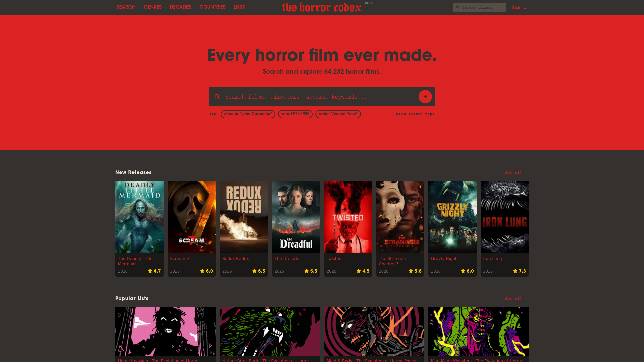Screen dimensions: 644x362
Task: Click the Sign in link
Action: [x=520, y=7]
